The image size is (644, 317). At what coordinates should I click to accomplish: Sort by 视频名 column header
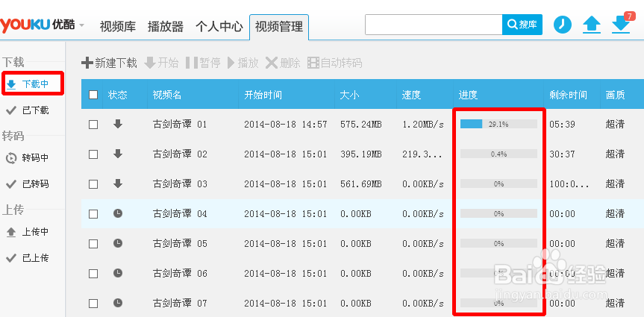point(166,95)
